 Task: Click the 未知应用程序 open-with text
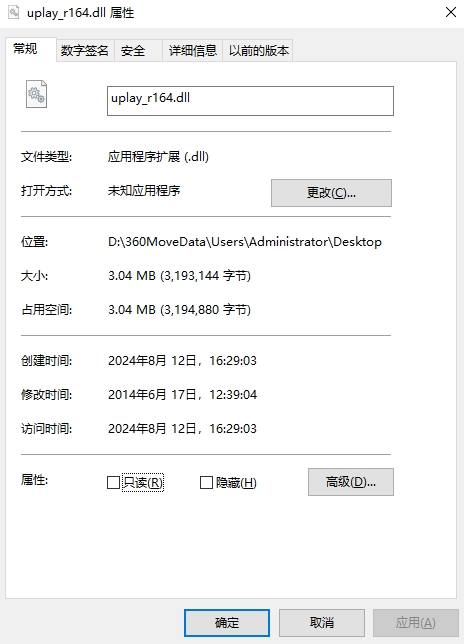[144, 191]
